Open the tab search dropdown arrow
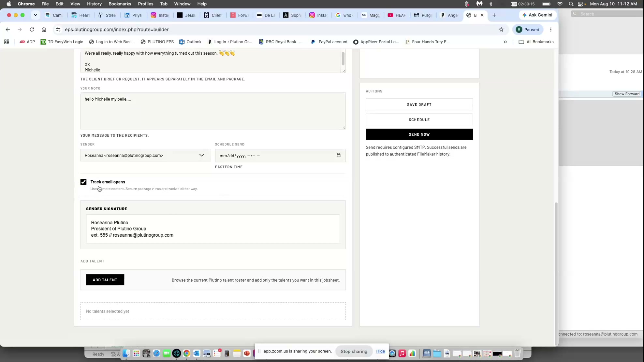 click(35, 15)
